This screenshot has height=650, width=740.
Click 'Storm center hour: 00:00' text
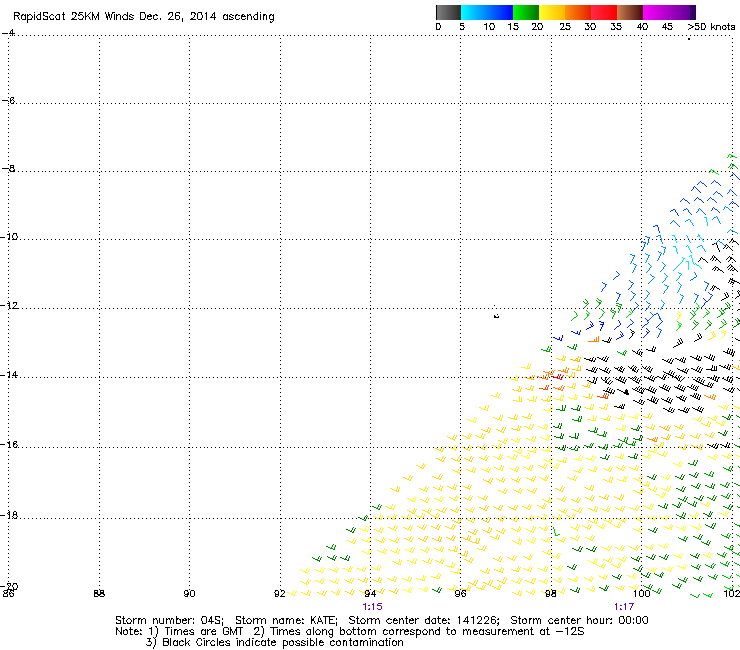(579, 620)
